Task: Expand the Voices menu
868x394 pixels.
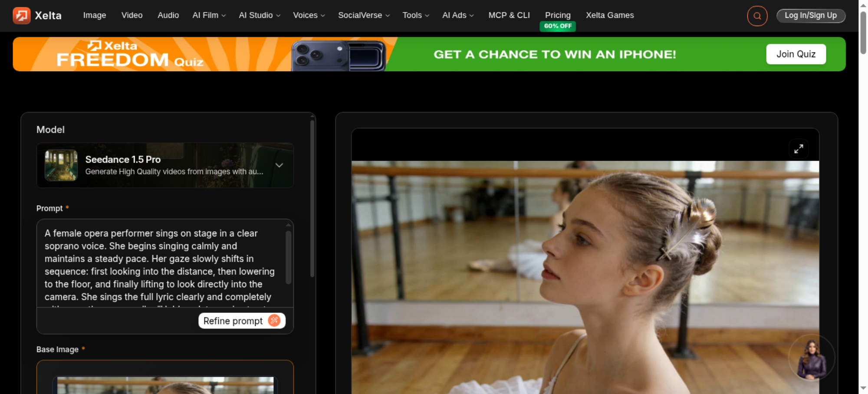Action: pyautogui.click(x=309, y=15)
